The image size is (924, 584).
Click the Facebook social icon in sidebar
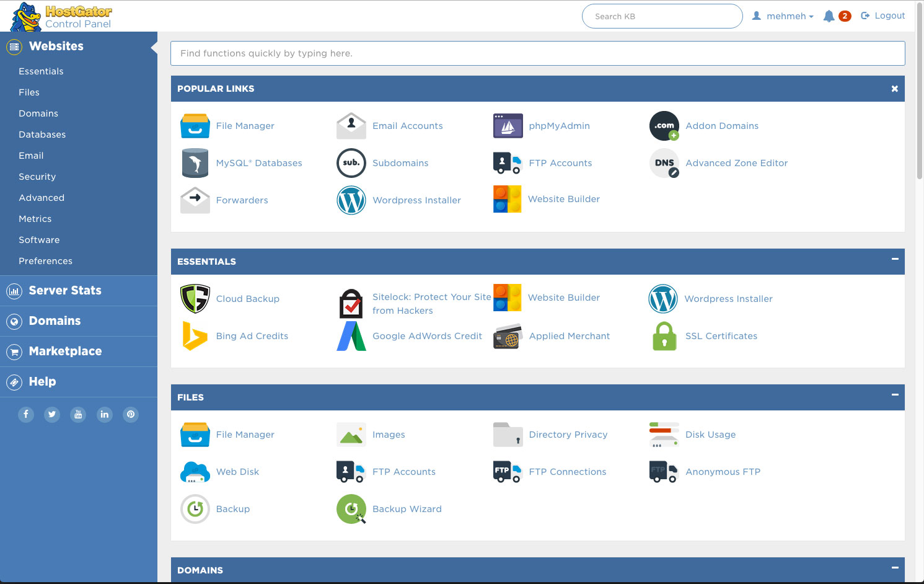pos(26,414)
